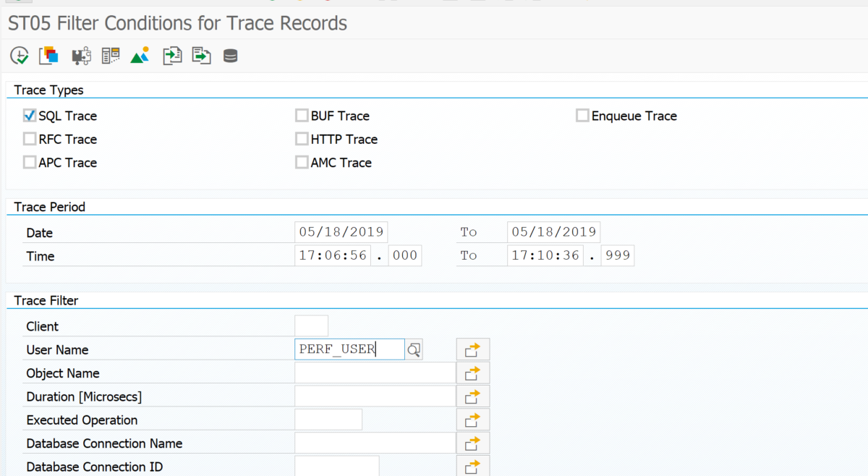The image size is (868, 476).
Task: Click the mountain graphic toolbar icon
Action: (140, 55)
